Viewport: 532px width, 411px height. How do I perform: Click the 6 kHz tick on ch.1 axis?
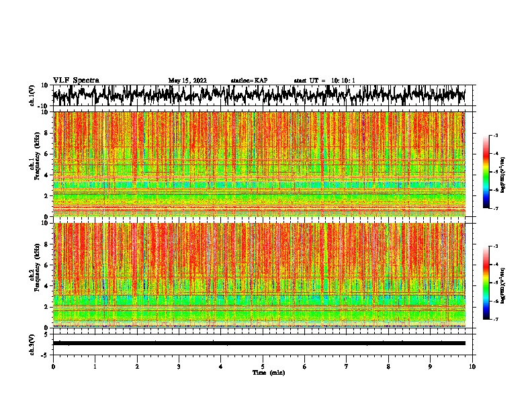coord(46,154)
